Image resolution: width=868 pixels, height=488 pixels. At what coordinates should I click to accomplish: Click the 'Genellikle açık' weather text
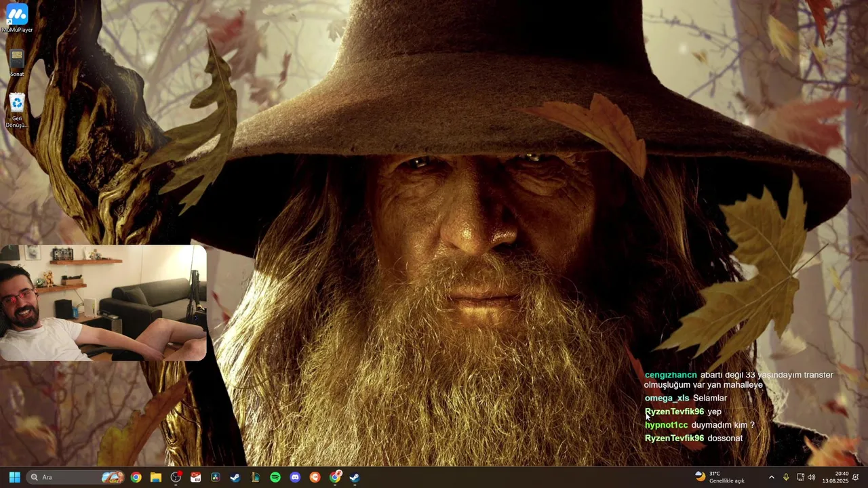pyautogui.click(x=727, y=481)
